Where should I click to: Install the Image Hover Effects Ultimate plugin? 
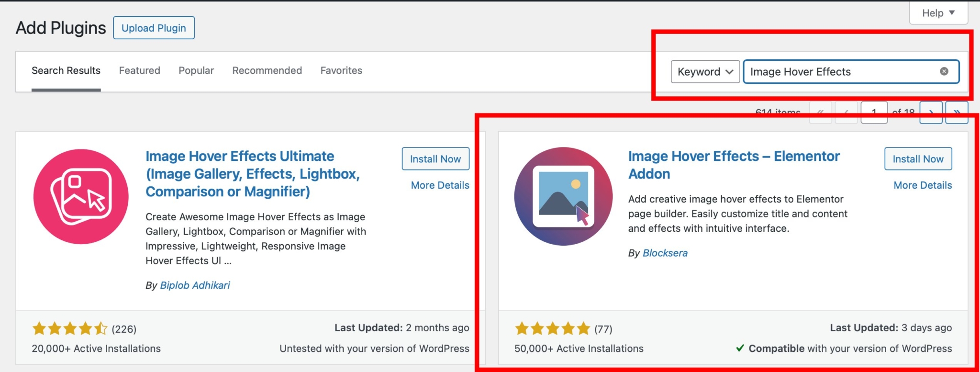[435, 158]
